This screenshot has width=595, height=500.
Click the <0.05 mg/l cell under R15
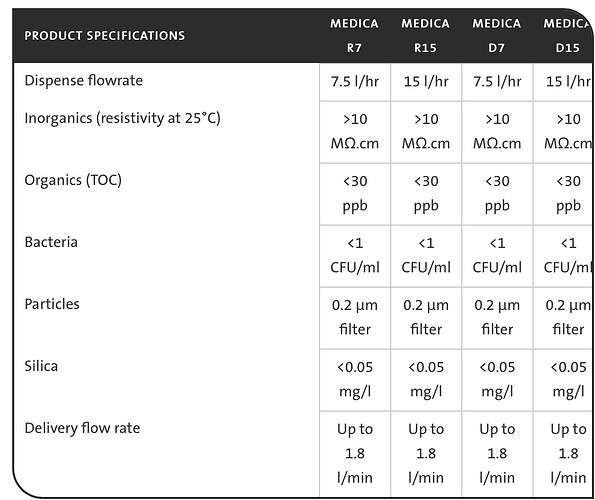426,379
